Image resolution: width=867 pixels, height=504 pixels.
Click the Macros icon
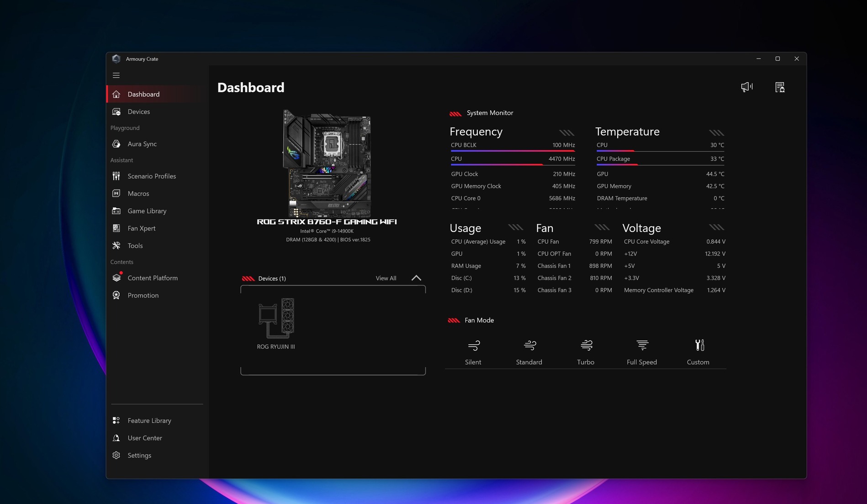[x=116, y=194]
